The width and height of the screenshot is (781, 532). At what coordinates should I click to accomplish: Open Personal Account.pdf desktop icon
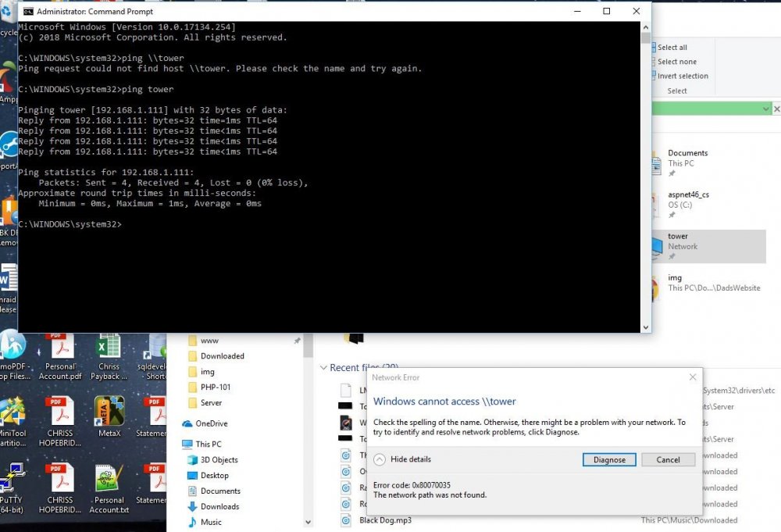(60, 357)
